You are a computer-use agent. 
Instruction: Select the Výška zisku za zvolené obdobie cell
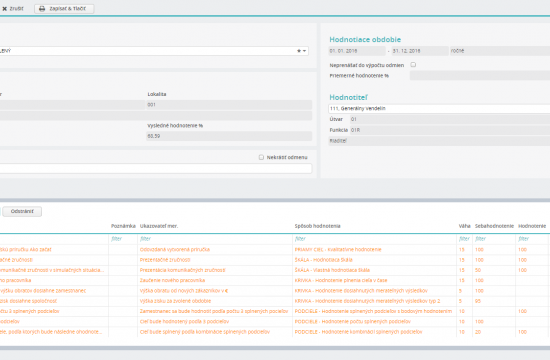(215, 301)
